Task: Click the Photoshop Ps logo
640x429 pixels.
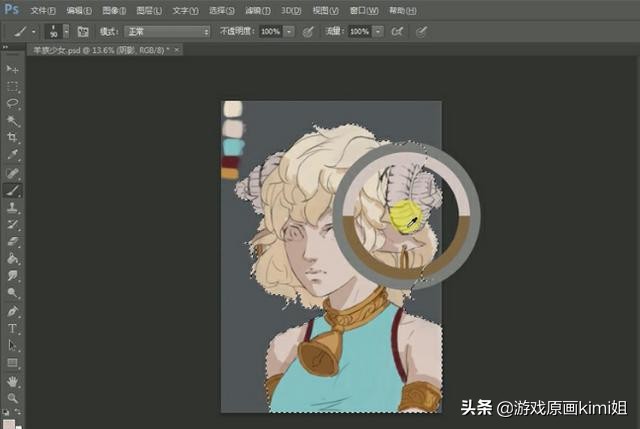Action: click(11, 9)
